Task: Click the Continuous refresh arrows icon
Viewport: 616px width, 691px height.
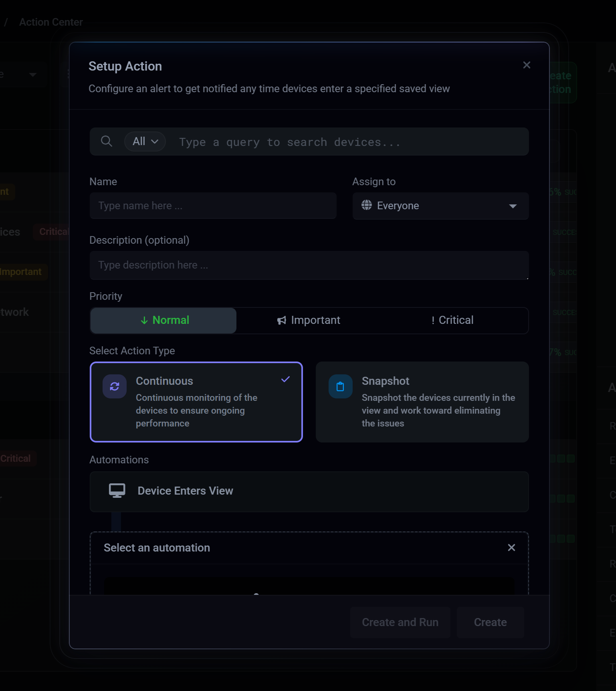Action: click(x=115, y=386)
